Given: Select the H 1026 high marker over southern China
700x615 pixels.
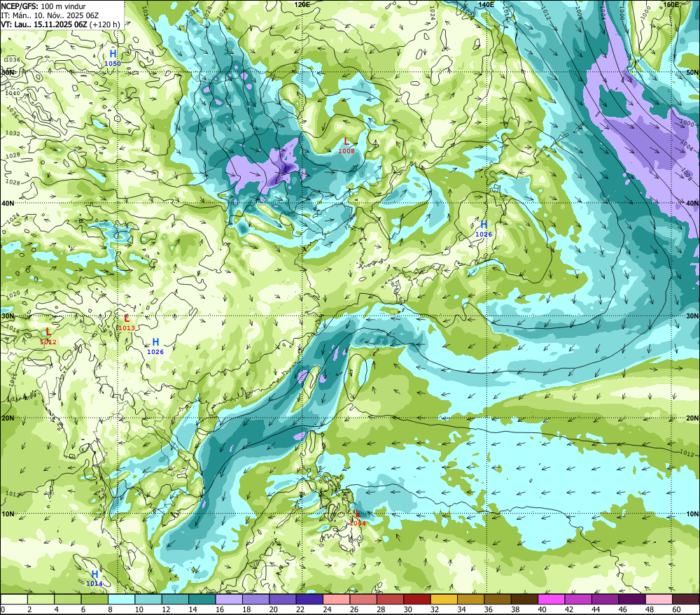Looking at the screenshot, I should 155,346.
